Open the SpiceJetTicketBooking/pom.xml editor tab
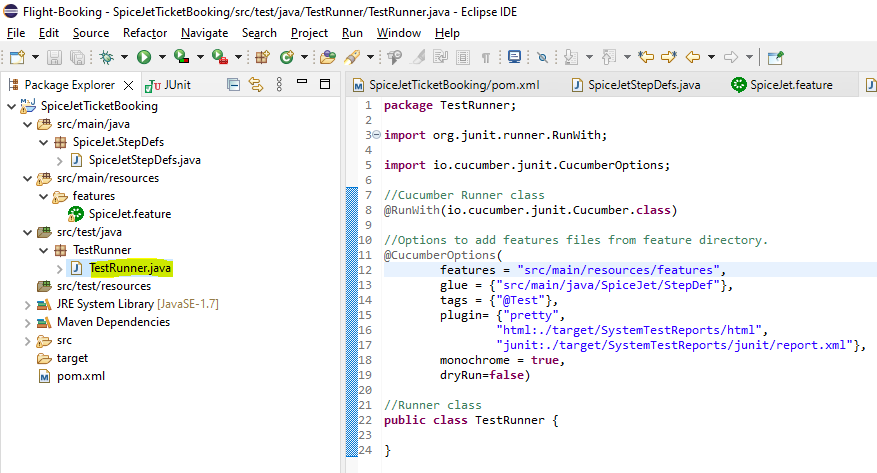Viewport: 877px width, 473px height. [446, 85]
